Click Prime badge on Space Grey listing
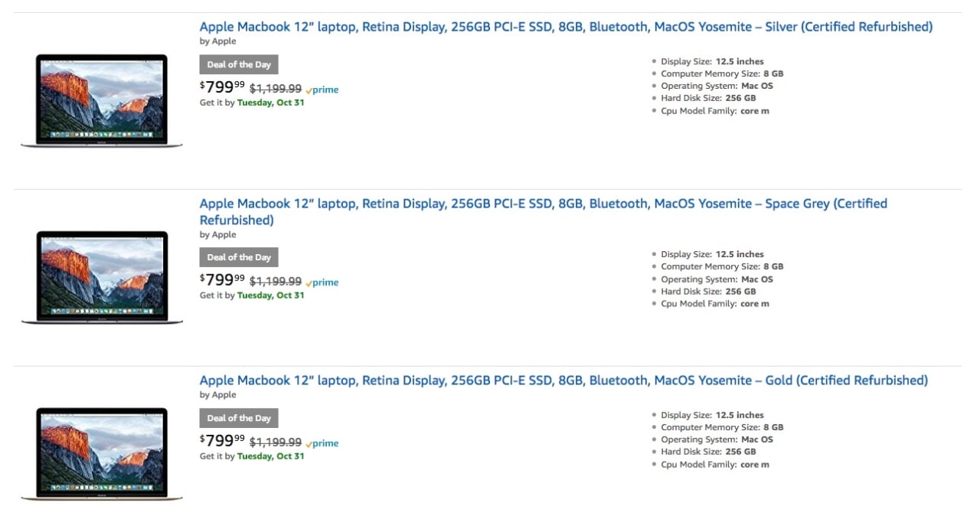This screenshot has height=516, width=980. (x=322, y=282)
